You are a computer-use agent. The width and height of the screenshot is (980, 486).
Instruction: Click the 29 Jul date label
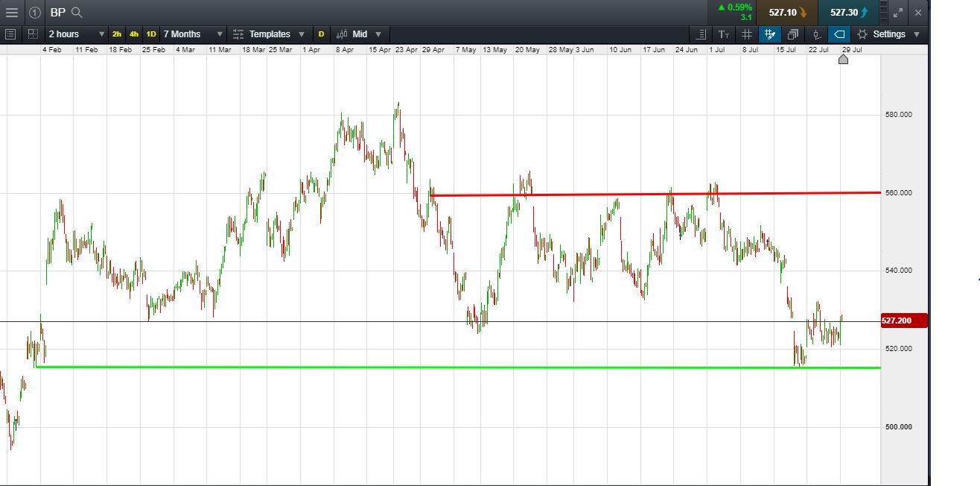coord(851,49)
